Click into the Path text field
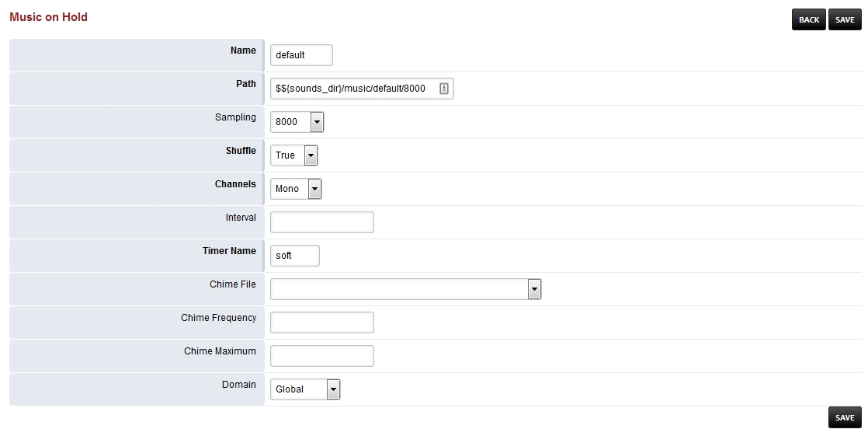Screen dimensions: 868x436 353,89
